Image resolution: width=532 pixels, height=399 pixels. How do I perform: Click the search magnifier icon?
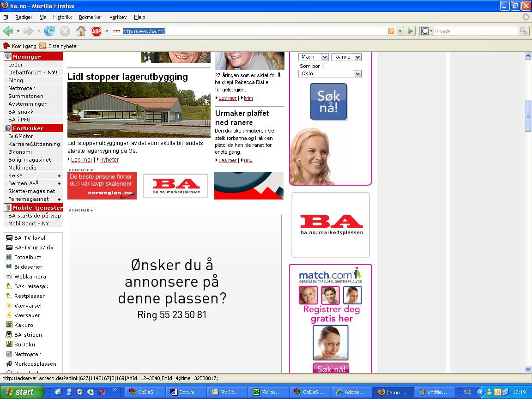pyautogui.click(x=523, y=31)
